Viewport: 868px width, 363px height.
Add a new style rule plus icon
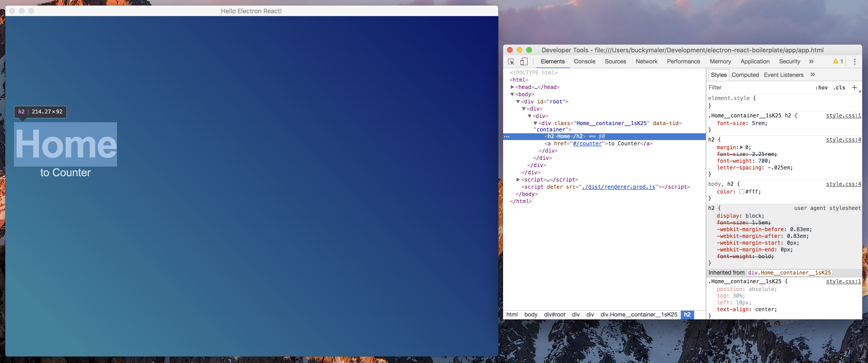coord(854,87)
